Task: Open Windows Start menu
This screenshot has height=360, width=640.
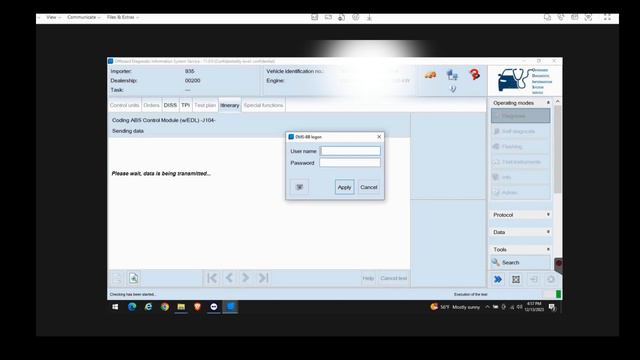Action: pyautogui.click(x=115, y=307)
